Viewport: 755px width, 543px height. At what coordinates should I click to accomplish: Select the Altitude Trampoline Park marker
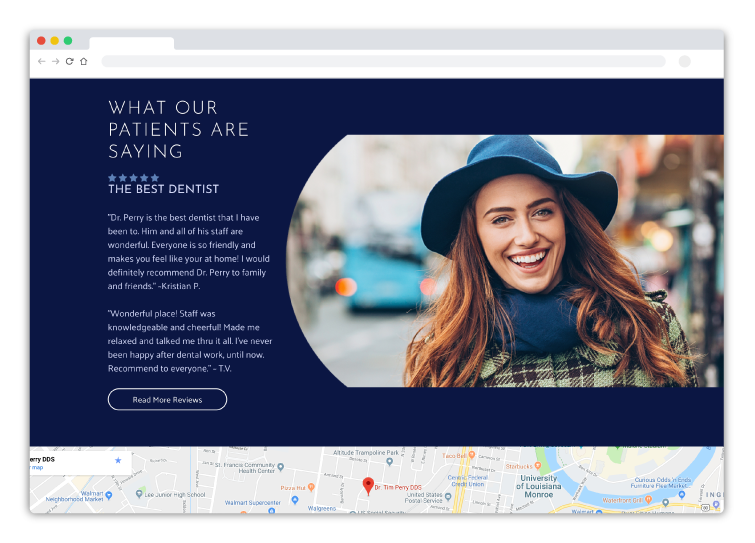390,461
